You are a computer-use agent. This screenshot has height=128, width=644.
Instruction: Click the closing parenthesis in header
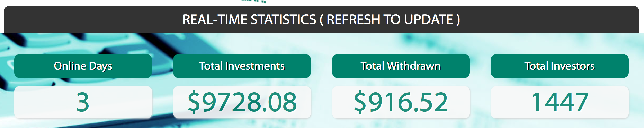click(458, 20)
